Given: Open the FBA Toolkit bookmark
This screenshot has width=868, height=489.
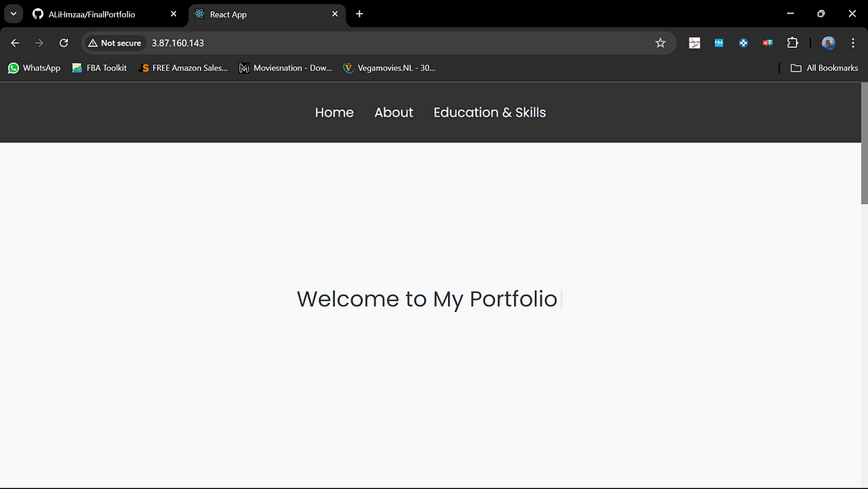Looking at the screenshot, I should coord(99,68).
